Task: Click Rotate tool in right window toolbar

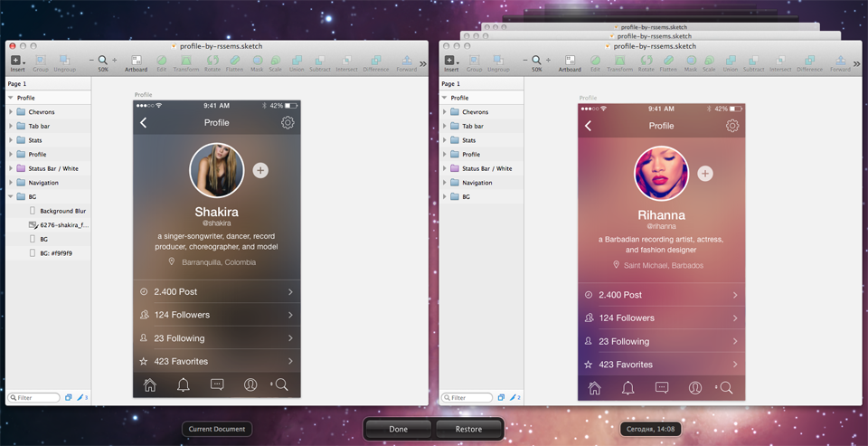Action: click(x=646, y=63)
